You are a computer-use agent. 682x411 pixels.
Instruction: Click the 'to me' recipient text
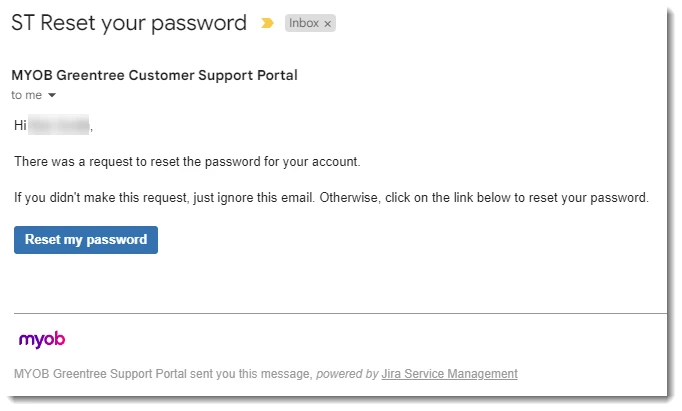27,95
